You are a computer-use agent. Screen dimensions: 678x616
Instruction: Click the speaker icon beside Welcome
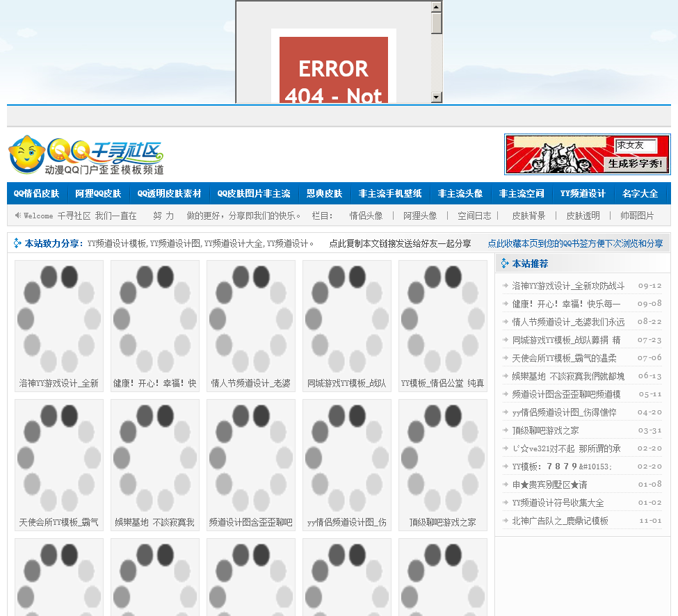pyautogui.click(x=17, y=216)
